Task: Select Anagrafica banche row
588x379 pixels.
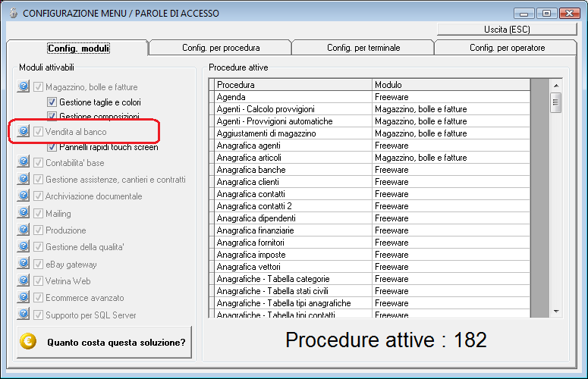Action: pyautogui.click(x=369, y=170)
